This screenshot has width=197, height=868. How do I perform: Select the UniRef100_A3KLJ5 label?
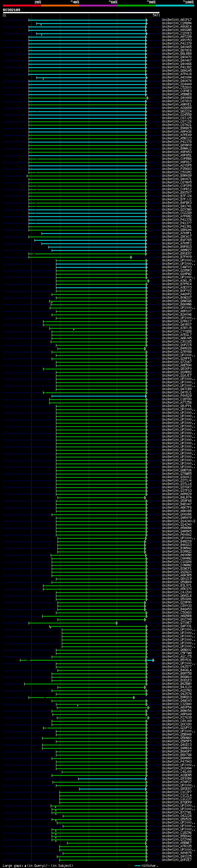click(x=177, y=281)
